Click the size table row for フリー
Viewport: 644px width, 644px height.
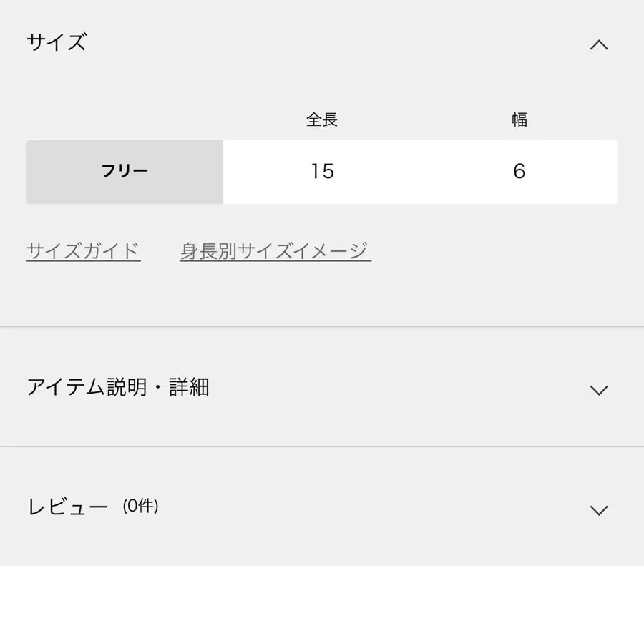click(322, 172)
